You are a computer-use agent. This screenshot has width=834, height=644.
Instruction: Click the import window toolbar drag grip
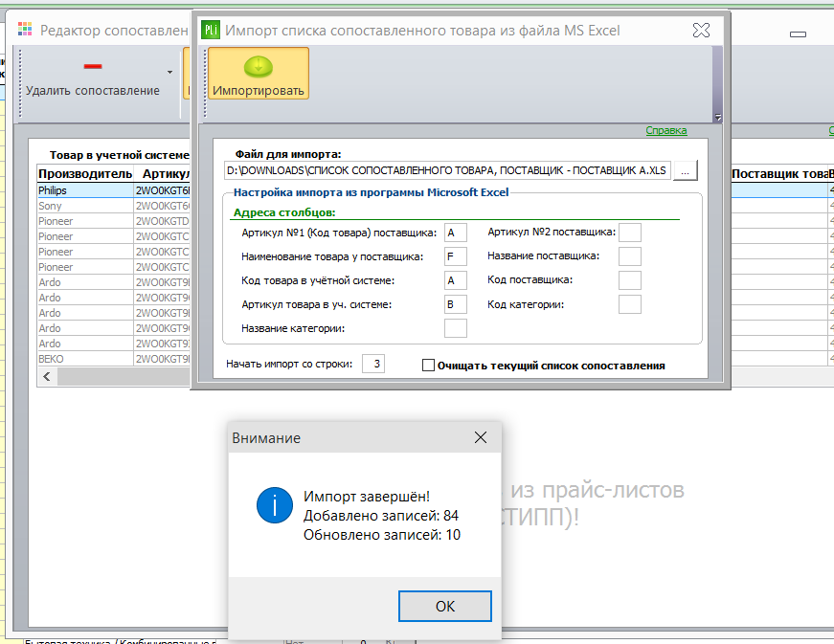(x=205, y=82)
